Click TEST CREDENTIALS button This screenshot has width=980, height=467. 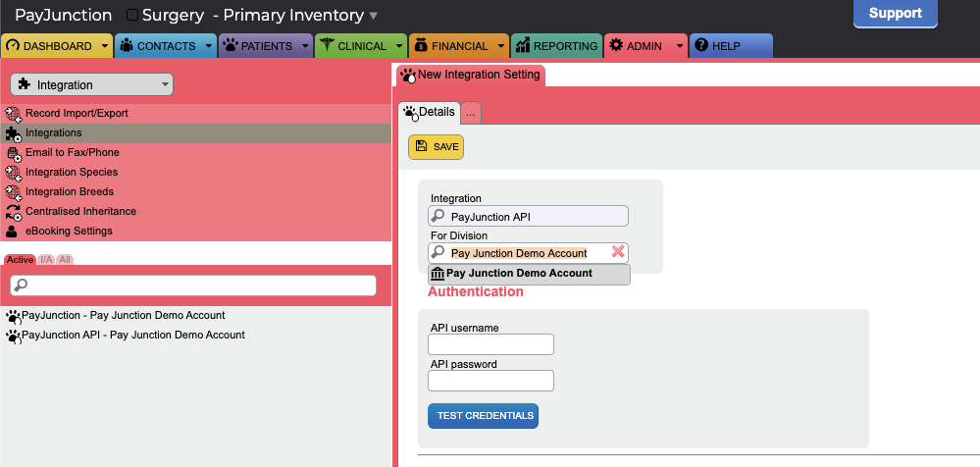pyautogui.click(x=483, y=416)
